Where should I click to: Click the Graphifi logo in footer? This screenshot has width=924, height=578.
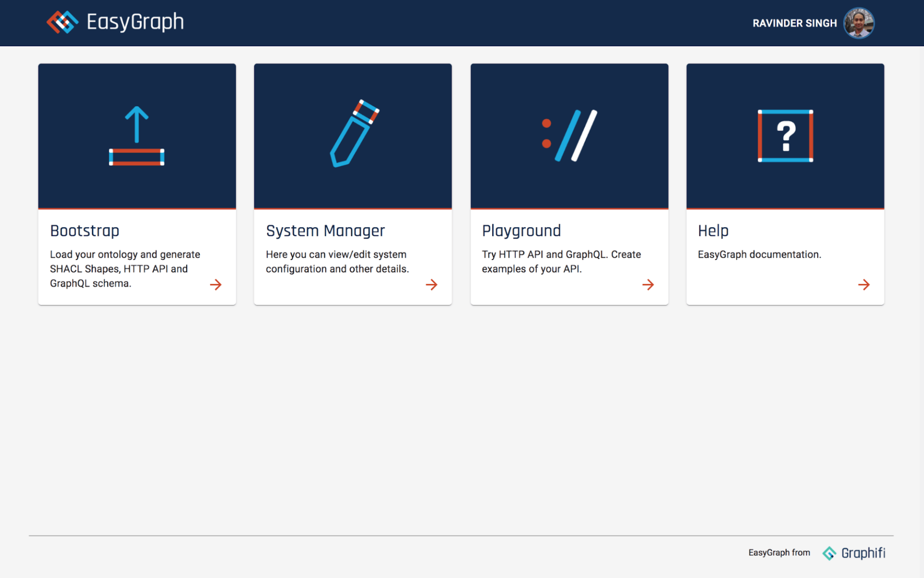[829, 553]
